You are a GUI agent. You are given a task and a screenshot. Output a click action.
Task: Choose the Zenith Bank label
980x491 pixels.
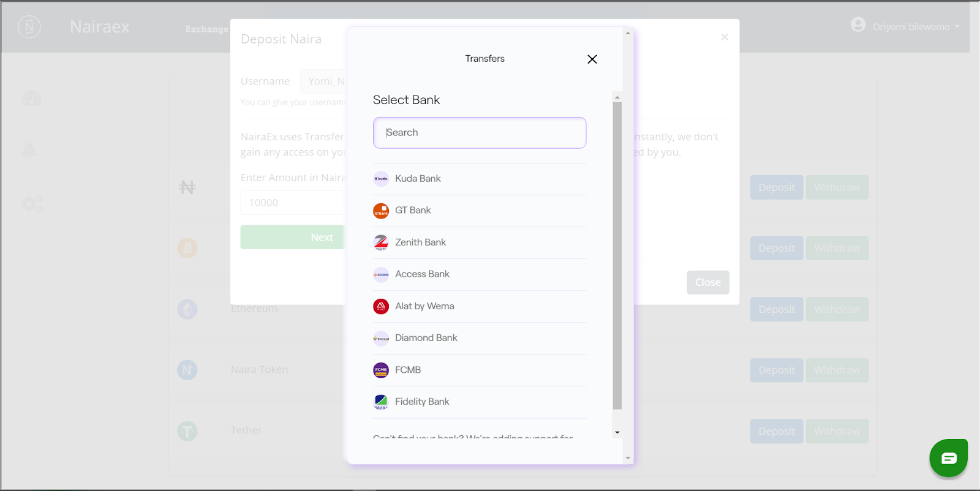[420, 242]
